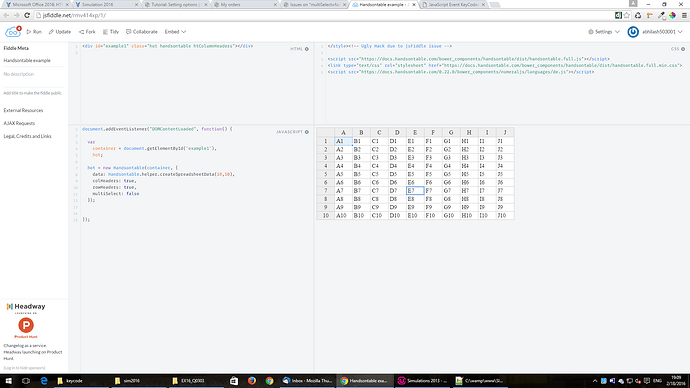690x388 pixels.
Task: Click Log in to hide sponsors link
Action: tap(24, 368)
